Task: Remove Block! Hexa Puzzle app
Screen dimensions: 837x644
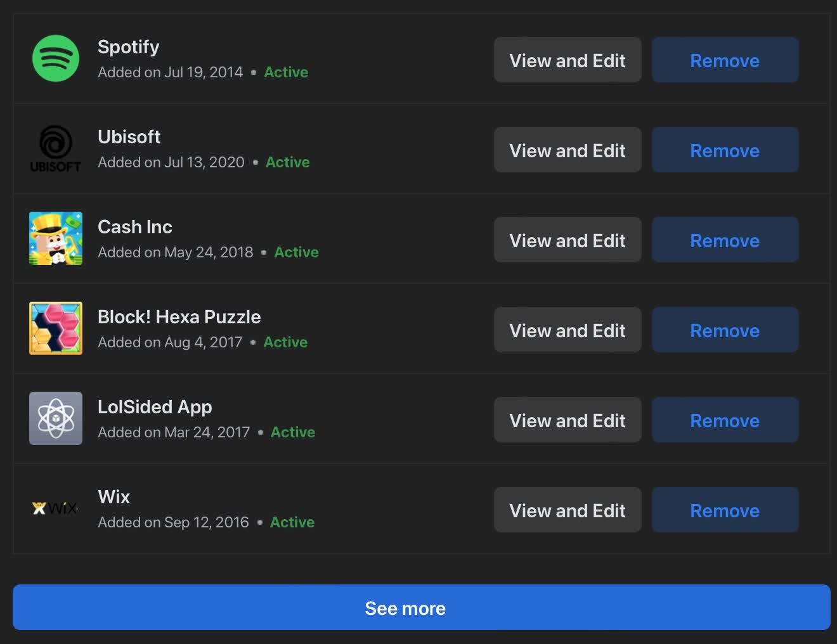Action: 725,330
